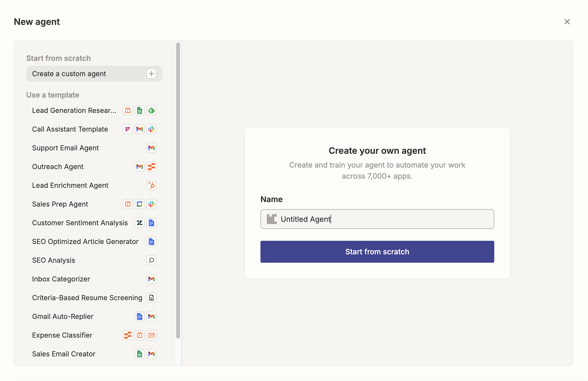This screenshot has width=588, height=381.
Task: Click the Gmail icon beside Inbox Categorizer
Action: point(151,279)
